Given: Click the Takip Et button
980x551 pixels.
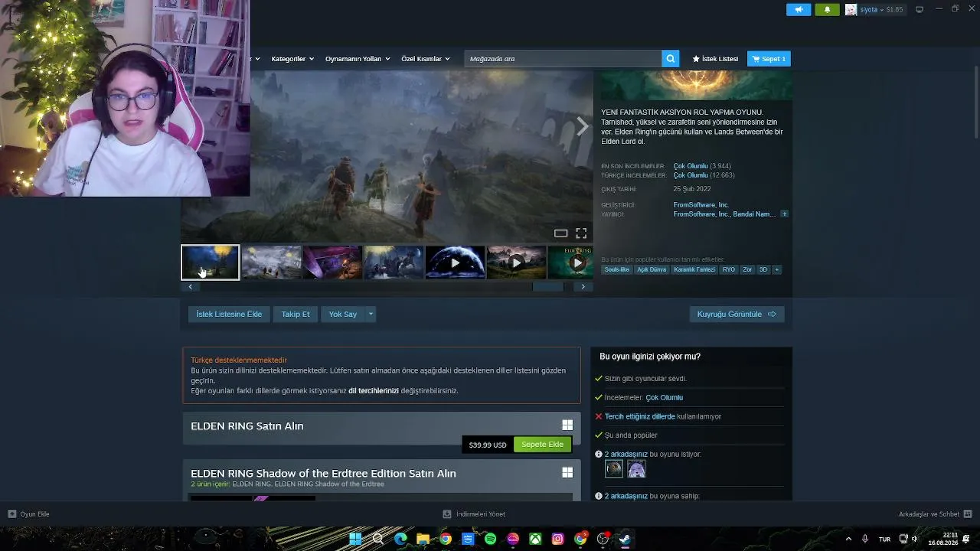Looking at the screenshot, I should pyautogui.click(x=296, y=314).
